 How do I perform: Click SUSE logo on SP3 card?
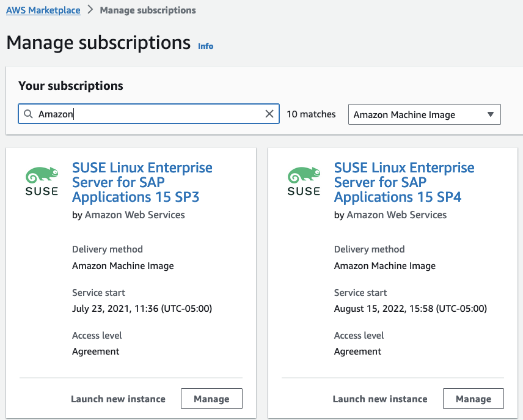click(x=42, y=181)
